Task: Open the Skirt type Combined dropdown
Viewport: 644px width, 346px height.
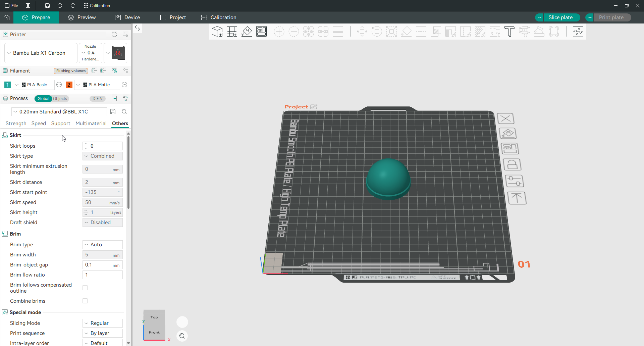Action: 103,156
